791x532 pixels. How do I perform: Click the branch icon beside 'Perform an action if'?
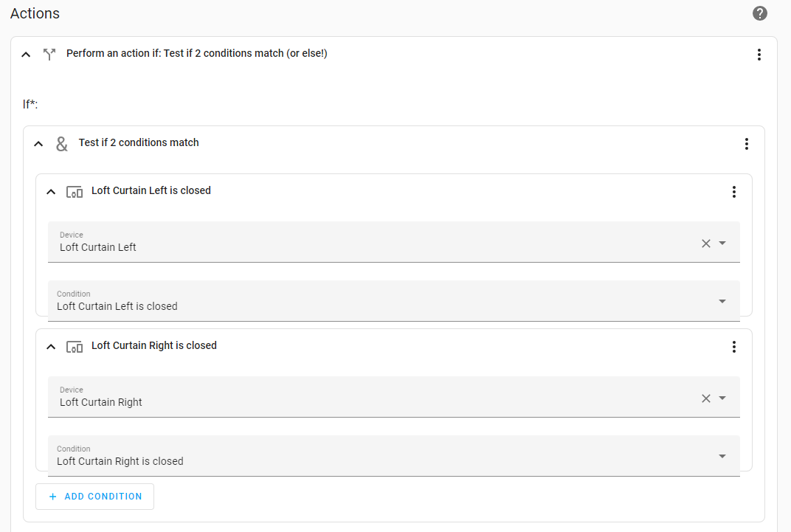[x=49, y=54]
